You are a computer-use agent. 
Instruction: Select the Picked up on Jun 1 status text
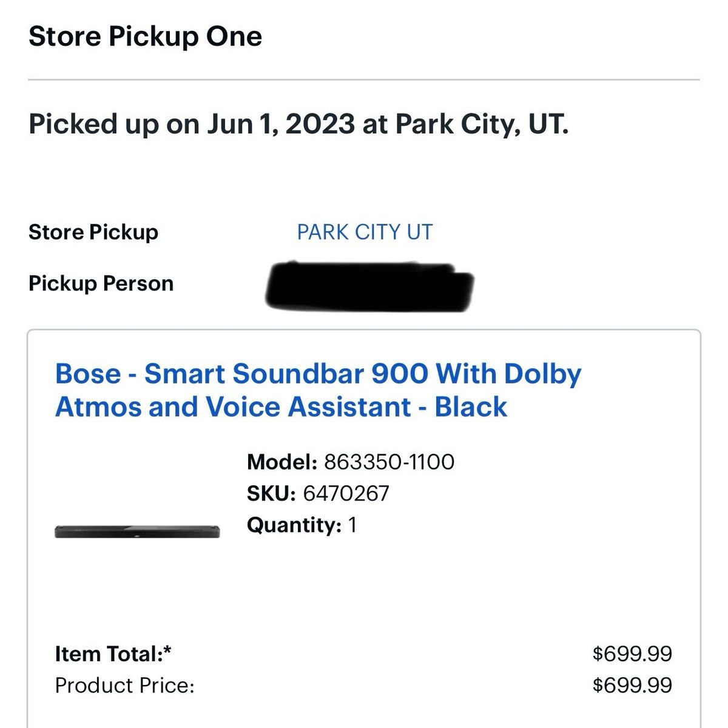pos(298,124)
